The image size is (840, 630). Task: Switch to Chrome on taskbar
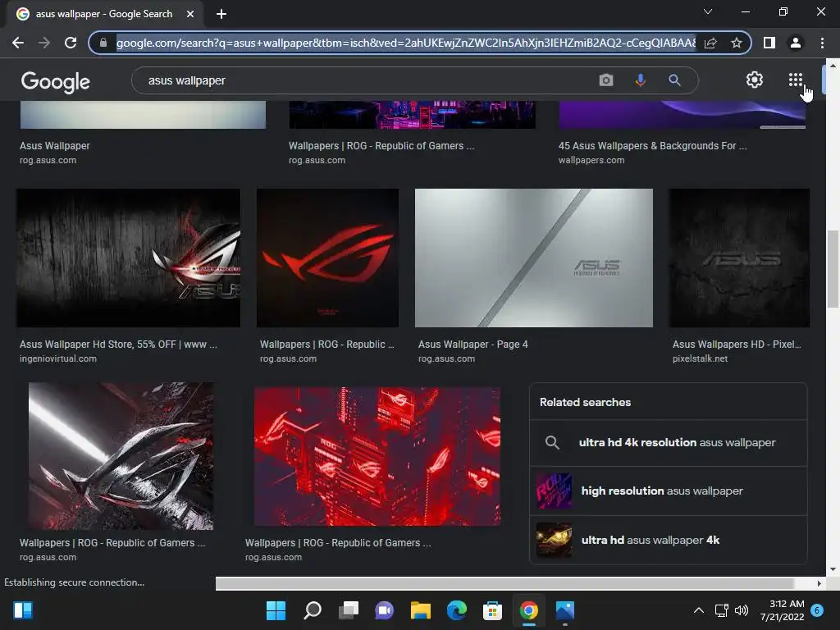529,610
